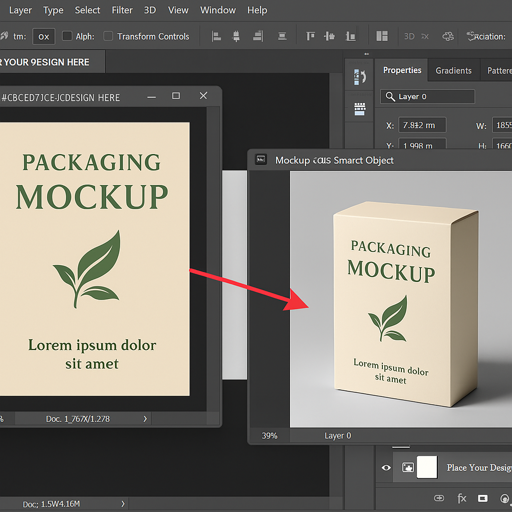Click the H height field
Image resolution: width=512 pixels, height=512 pixels.
[502, 144]
